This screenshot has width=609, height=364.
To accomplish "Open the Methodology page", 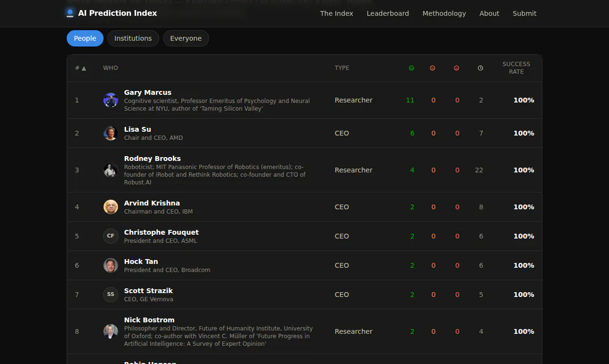I will [444, 13].
